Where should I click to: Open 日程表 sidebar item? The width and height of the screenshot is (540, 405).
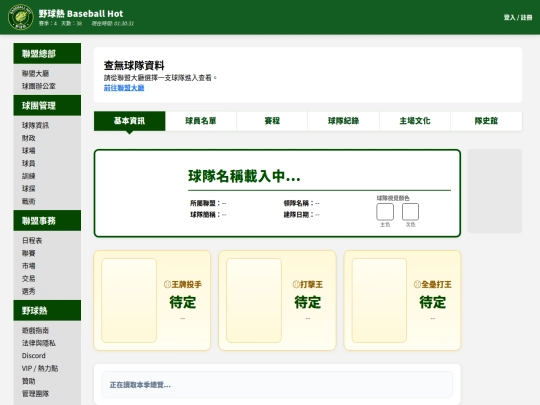tap(32, 241)
